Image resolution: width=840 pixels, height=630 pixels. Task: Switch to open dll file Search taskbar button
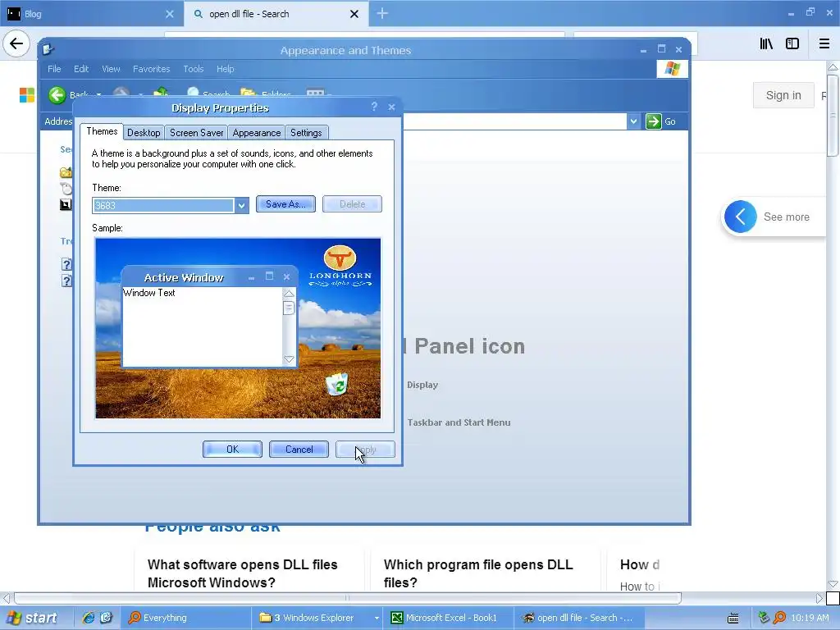pos(580,618)
